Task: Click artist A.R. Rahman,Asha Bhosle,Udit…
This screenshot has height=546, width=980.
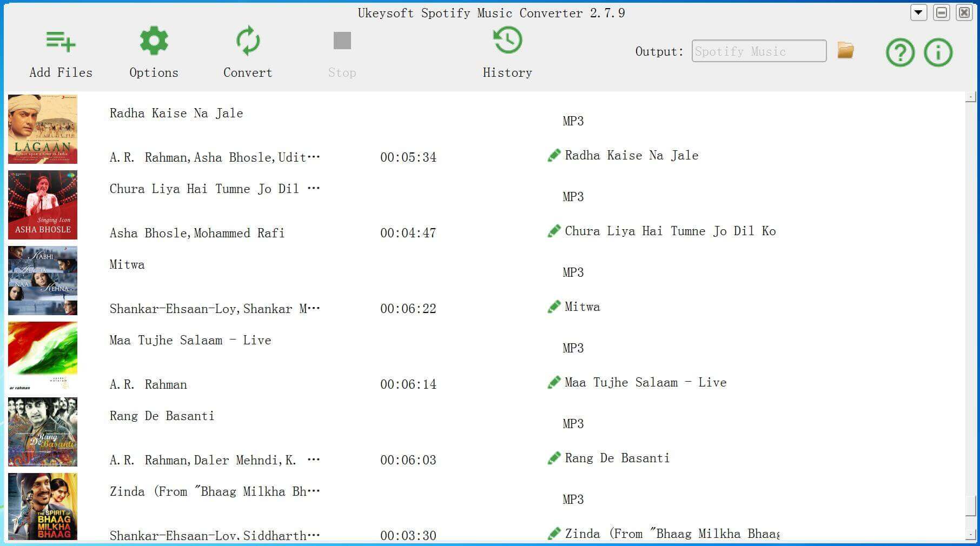Action: (215, 157)
